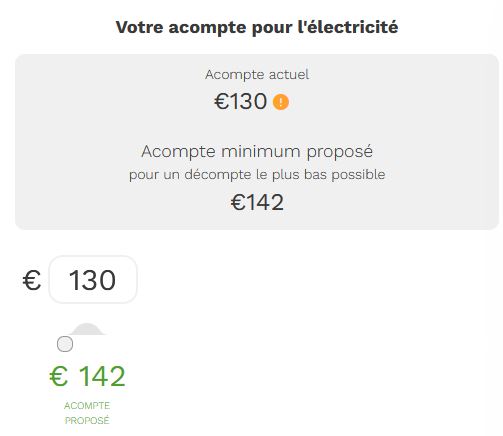Click the orange warning icon beside €130
Image resolution: width=503 pixels, height=436 pixels.
[281, 102]
